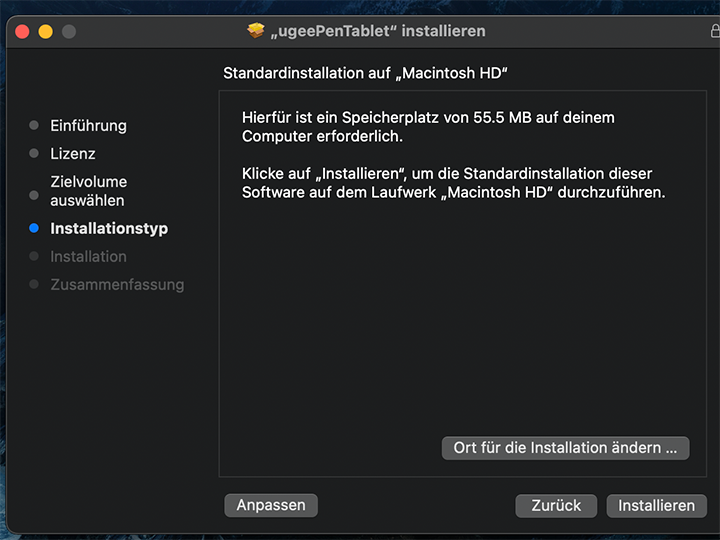
Task: Click the gray bullet beside Einführung
Action: 34,125
